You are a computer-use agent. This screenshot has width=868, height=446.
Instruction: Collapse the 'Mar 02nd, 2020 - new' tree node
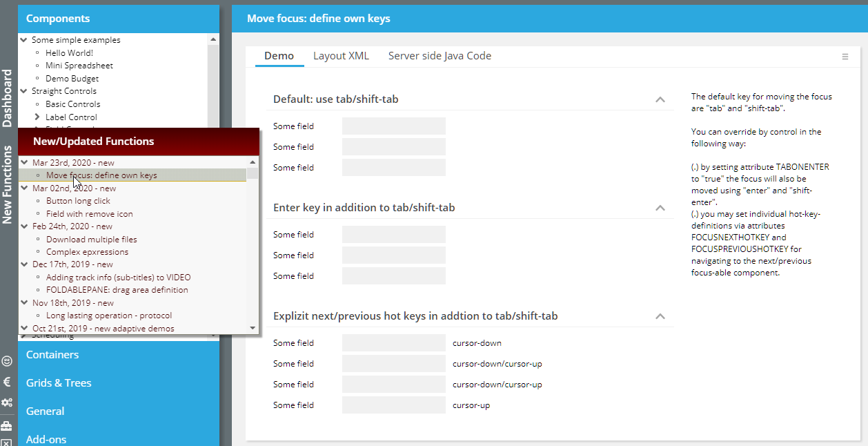(24, 188)
